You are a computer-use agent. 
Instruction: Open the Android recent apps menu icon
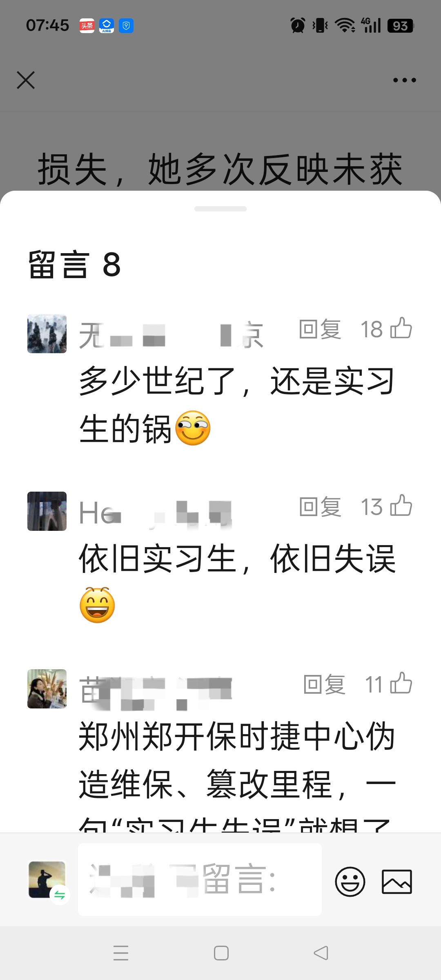point(121,953)
